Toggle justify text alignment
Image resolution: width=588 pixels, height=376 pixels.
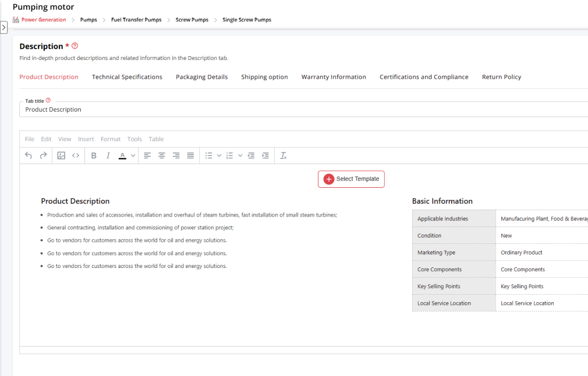tap(190, 156)
